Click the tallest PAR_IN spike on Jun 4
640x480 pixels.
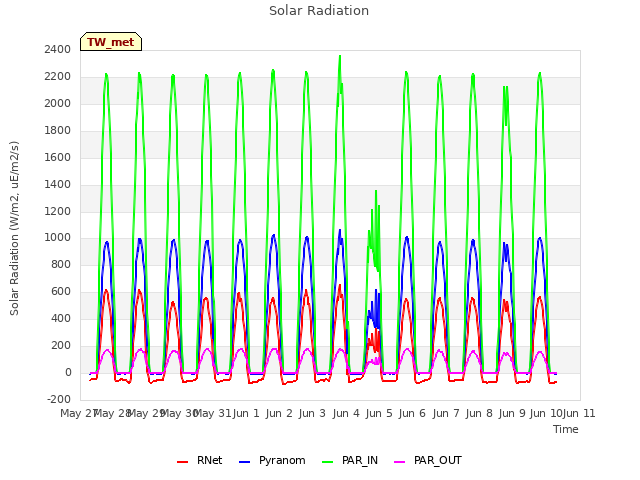pos(340,57)
